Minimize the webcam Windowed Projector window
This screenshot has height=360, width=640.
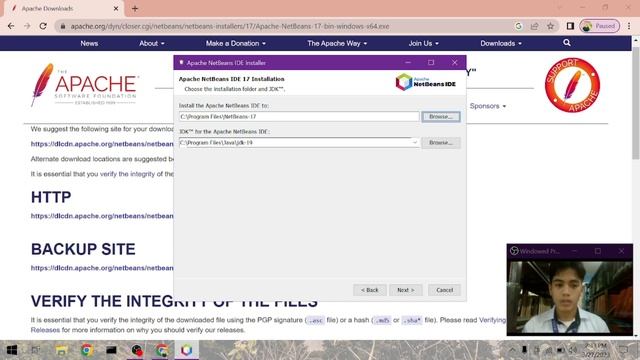point(574,251)
